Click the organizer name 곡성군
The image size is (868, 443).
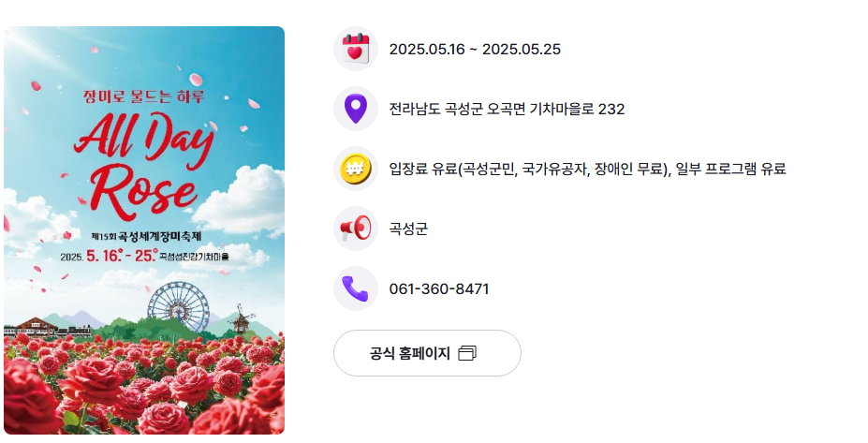coord(408,229)
